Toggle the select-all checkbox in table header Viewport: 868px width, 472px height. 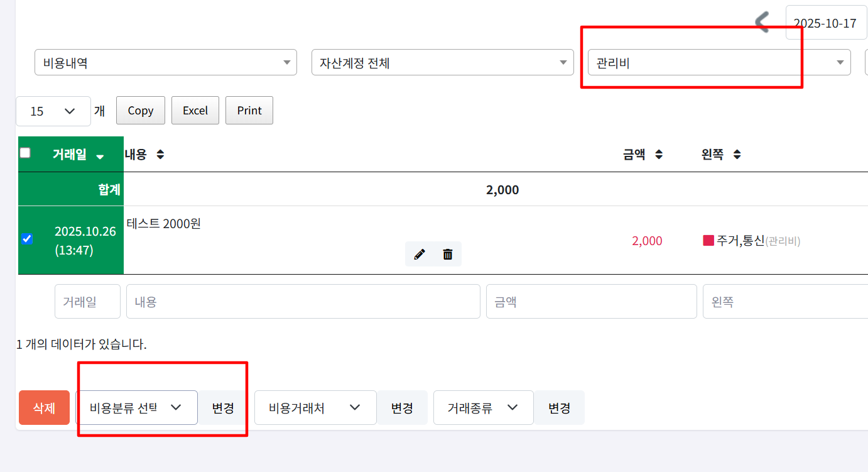tap(25, 153)
